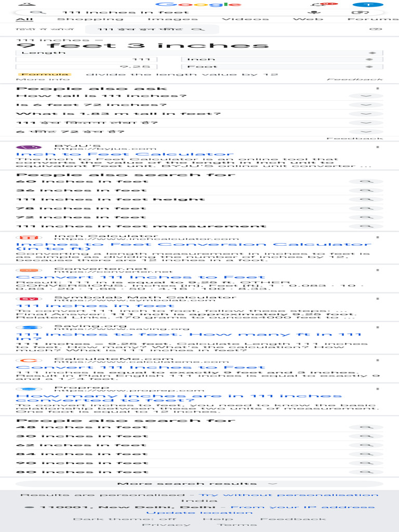Expand More search results
Image resolution: width=399 pixels, height=532 pixels.
tap(199, 484)
